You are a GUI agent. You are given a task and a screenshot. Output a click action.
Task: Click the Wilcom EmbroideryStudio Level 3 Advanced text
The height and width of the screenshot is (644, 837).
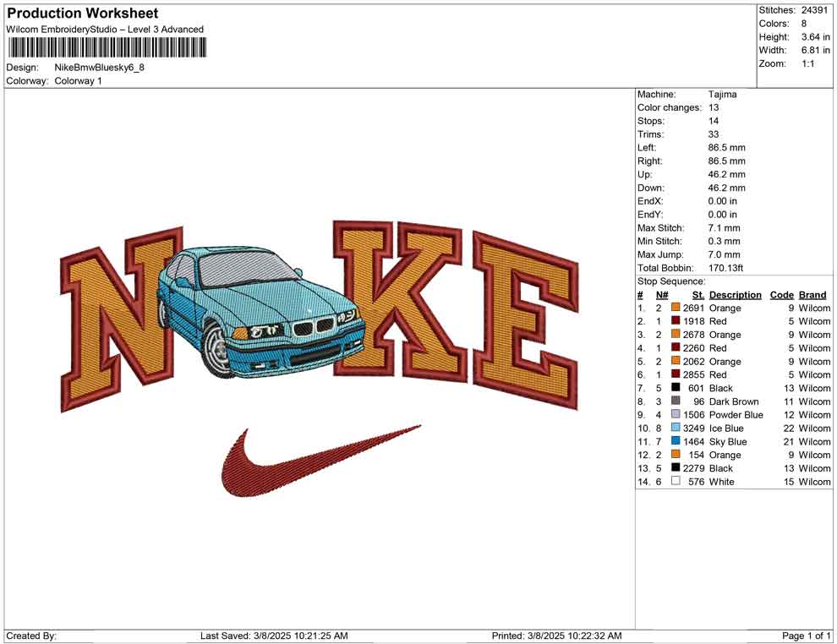click(x=105, y=30)
